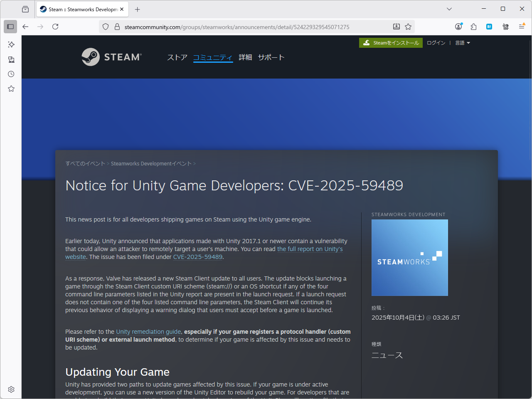Image resolution: width=532 pixels, height=399 pixels.
Task: Select the synced tabs icon in the sidebar
Action: coord(11,59)
